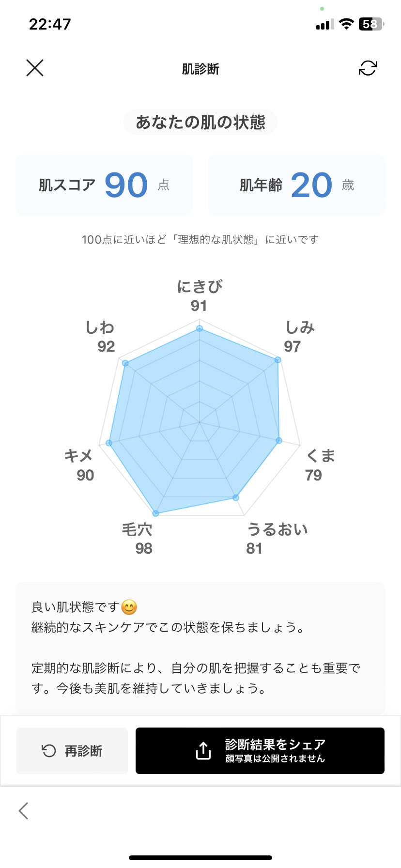Tap the battery indicator showing 58
Viewport: 401px width, 868px height.
(370, 24)
